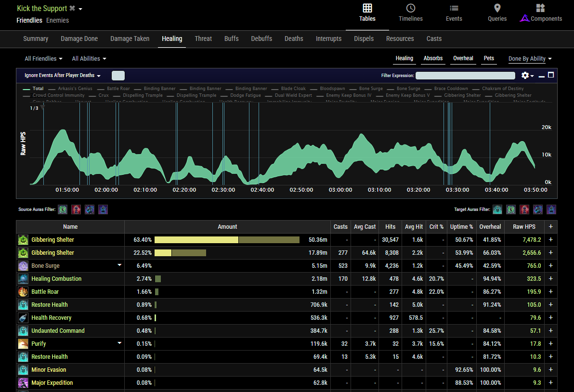Click the second red Source Auras Filter icon
The height and width of the screenshot is (392, 574).
coord(76,209)
